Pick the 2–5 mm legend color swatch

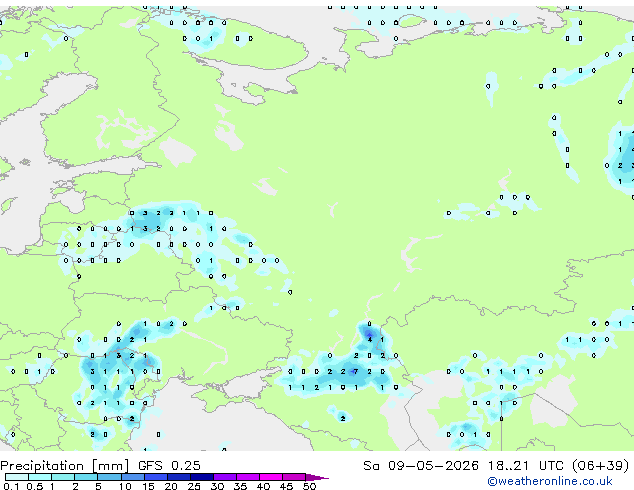click(86, 477)
